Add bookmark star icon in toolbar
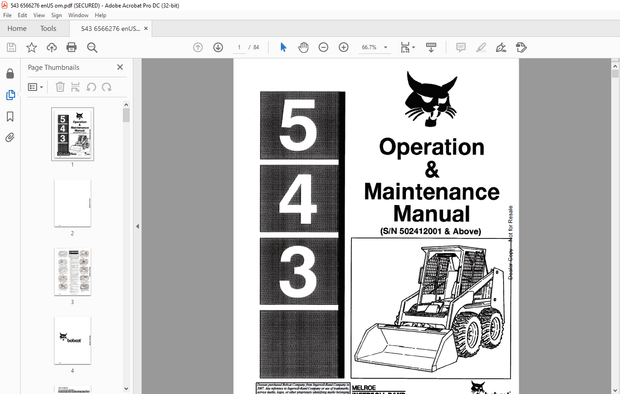This screenshot has width=620, height=394. (32, 47)
